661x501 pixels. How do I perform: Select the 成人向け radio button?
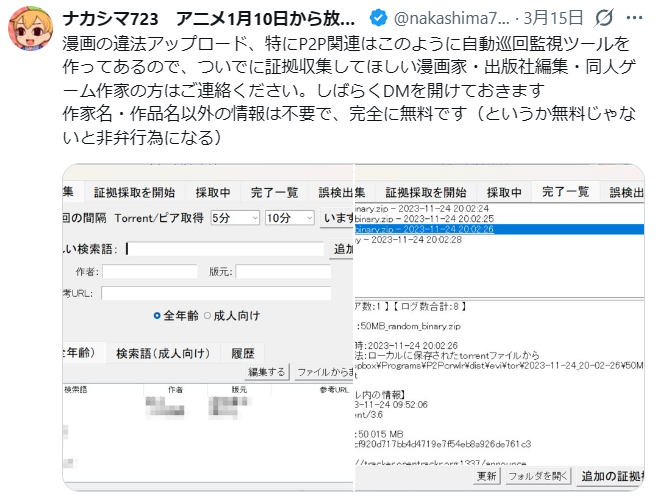207,316
